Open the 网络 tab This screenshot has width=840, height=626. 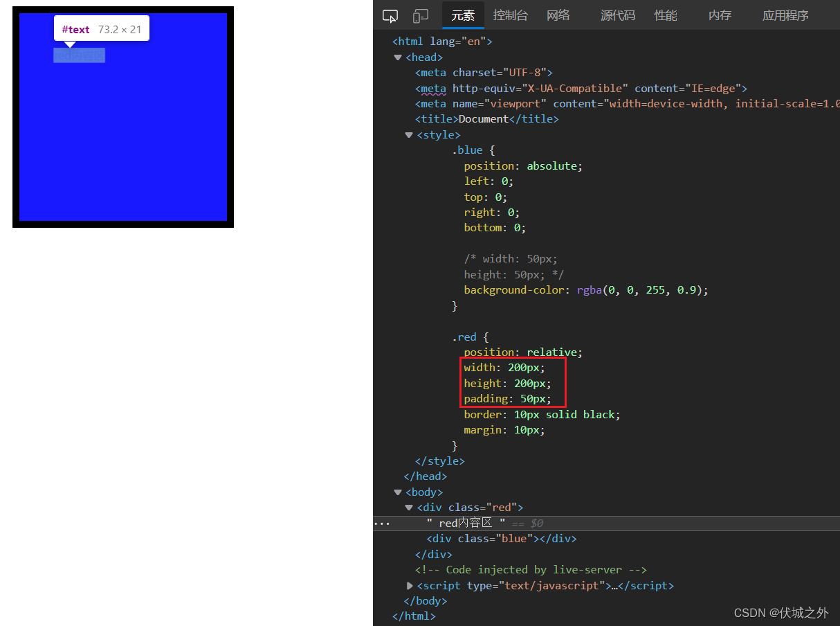pyautogui.click(x=558, y=15)
